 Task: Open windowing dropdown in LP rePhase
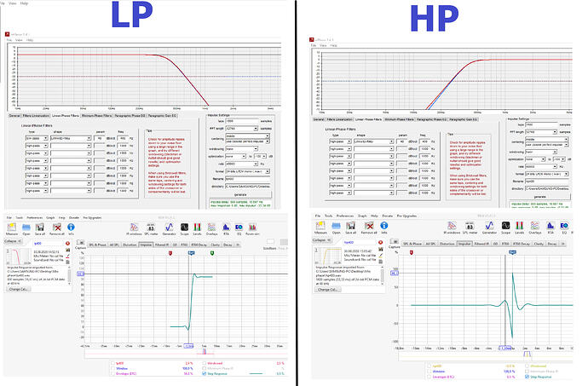tap(241, 149)
